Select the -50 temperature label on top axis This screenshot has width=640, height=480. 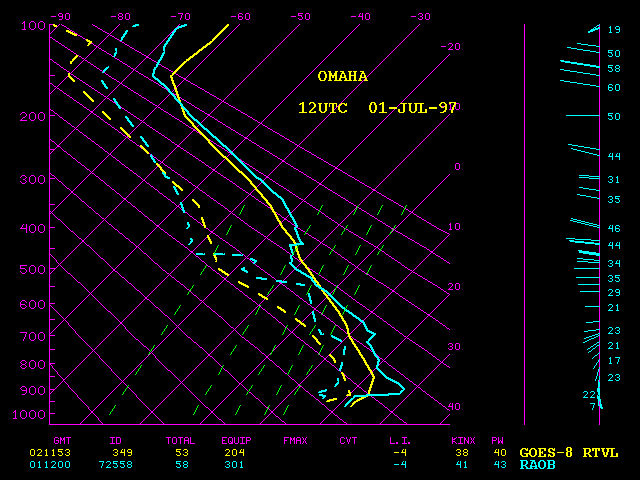pyautogui.click(x=300, y=17)
